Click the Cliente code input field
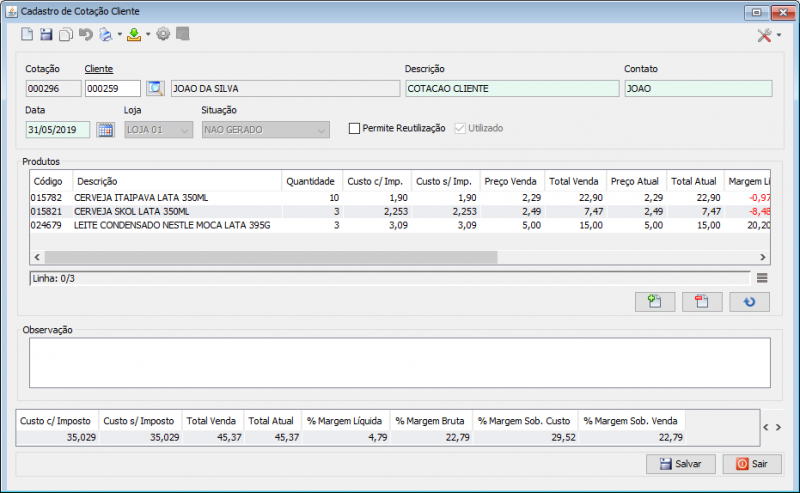Image resolution: width=800 pixels, height=493 pixels. coord(113,88)
